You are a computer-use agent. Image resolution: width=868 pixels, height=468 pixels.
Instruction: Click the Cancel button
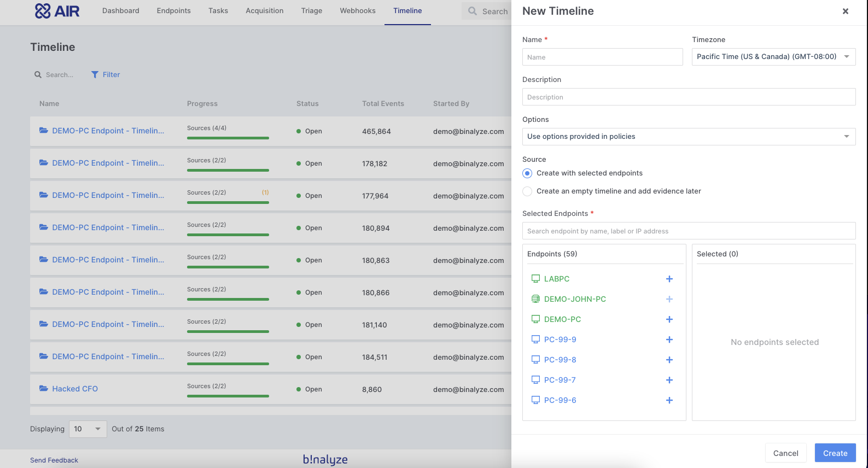tap(785, 453)
